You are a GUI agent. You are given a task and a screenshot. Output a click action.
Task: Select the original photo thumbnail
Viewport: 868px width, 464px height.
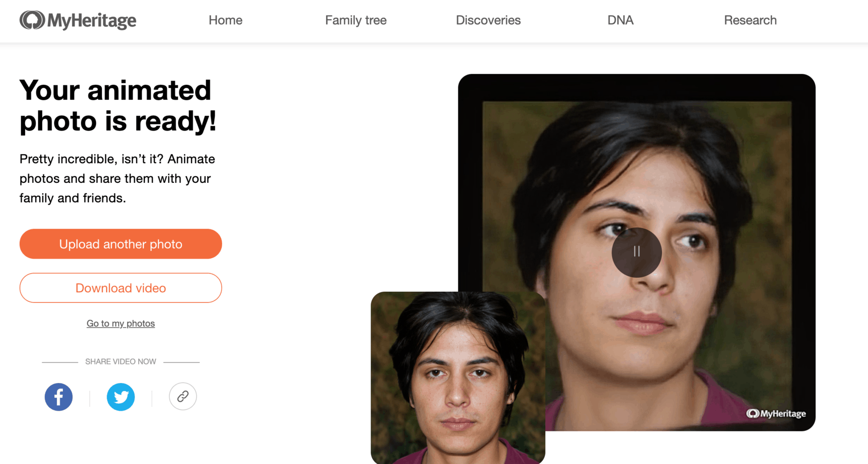tap(457, 378)
